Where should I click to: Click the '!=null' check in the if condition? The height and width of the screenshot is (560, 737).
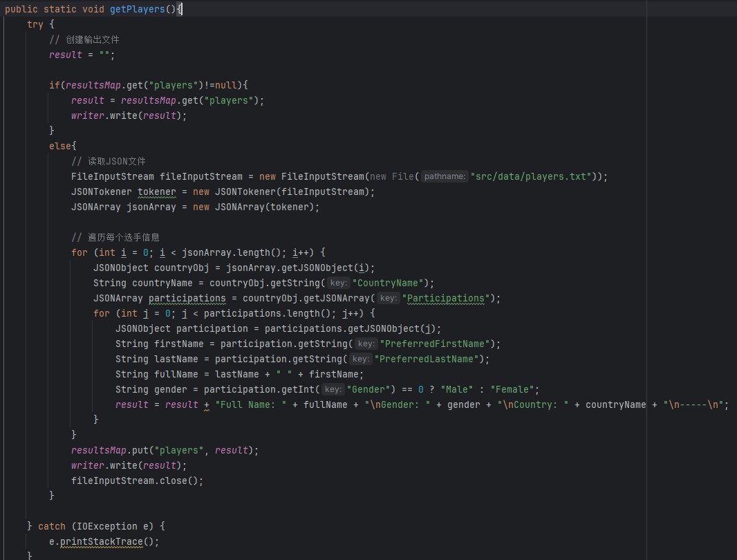[x=221, y=85]
